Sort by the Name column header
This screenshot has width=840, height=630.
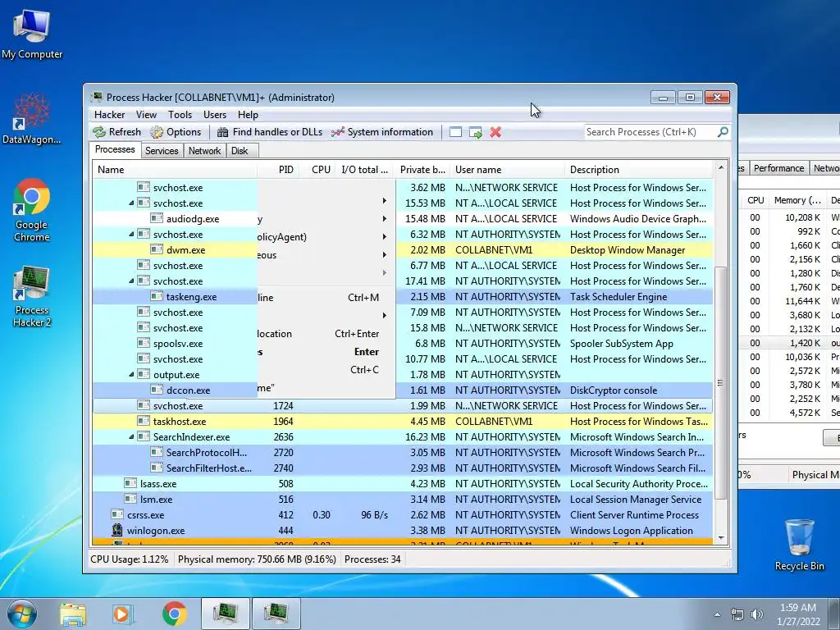click(174, 170)
